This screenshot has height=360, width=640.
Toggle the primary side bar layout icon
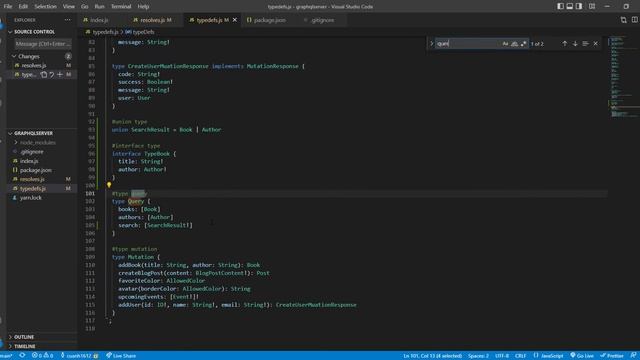pyautogui.click(x=560, y=6)
